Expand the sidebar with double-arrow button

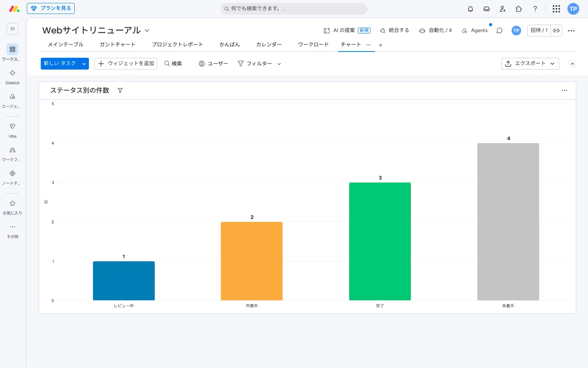[x=12, y=29]
